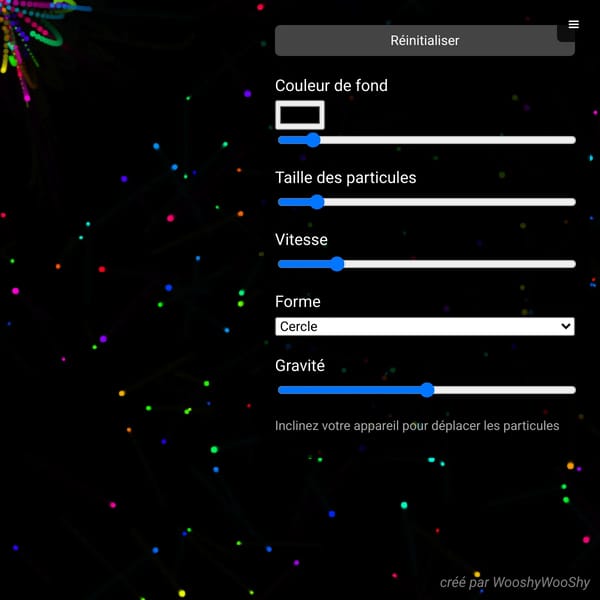This screenshot has width=600, height=600.
Task: Click the slider under the background color swatch
Action: coord(426,140)
